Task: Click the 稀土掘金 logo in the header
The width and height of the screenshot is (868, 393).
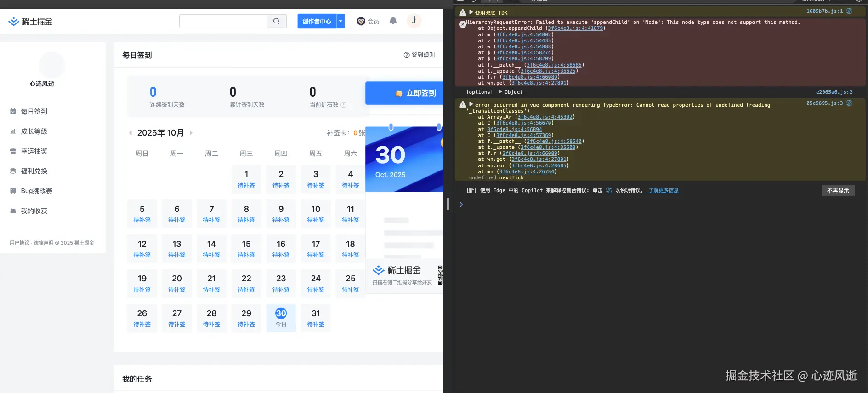Action: (30, 22)
